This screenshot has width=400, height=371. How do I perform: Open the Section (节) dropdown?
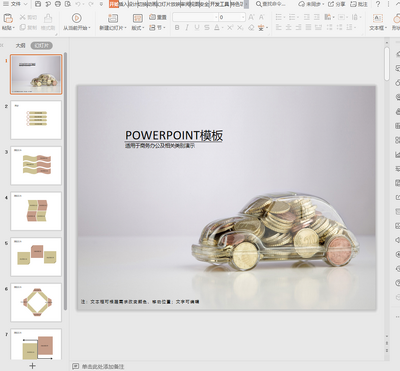point(157,28)
